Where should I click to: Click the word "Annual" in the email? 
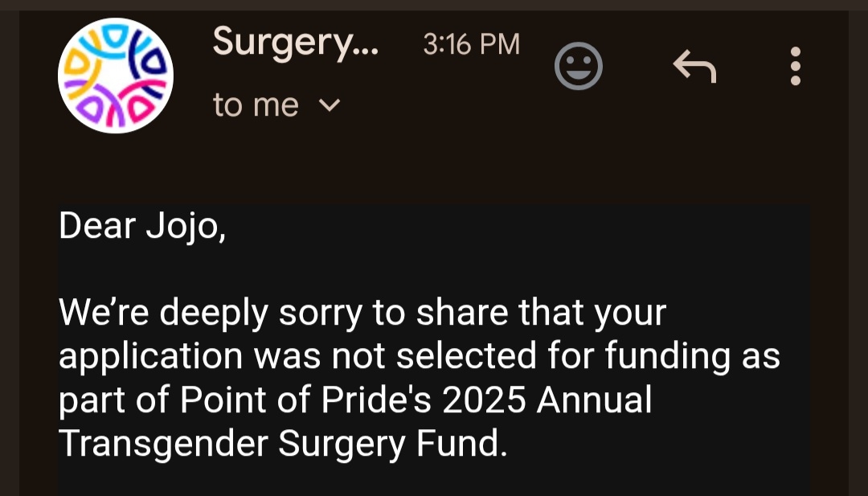pos(595,400)
